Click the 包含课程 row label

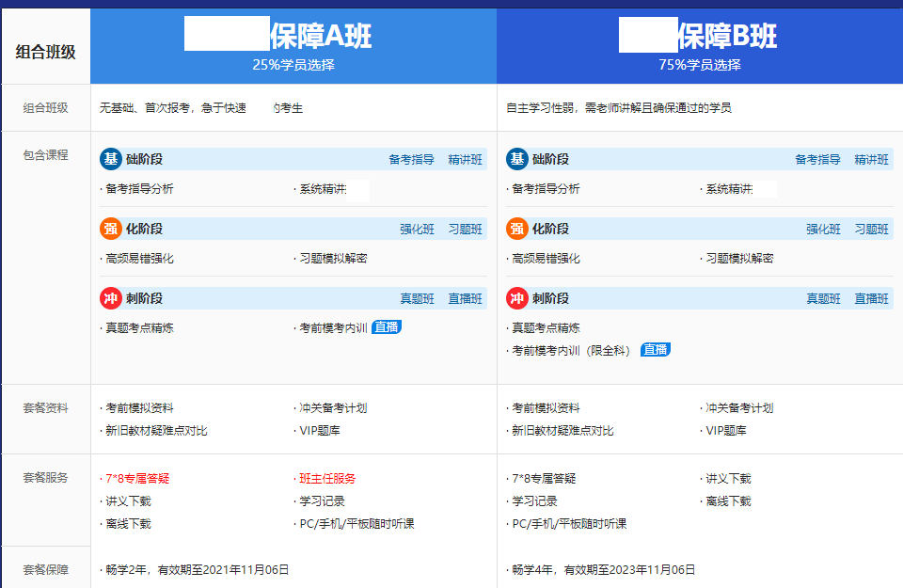(x=45, y=155)
